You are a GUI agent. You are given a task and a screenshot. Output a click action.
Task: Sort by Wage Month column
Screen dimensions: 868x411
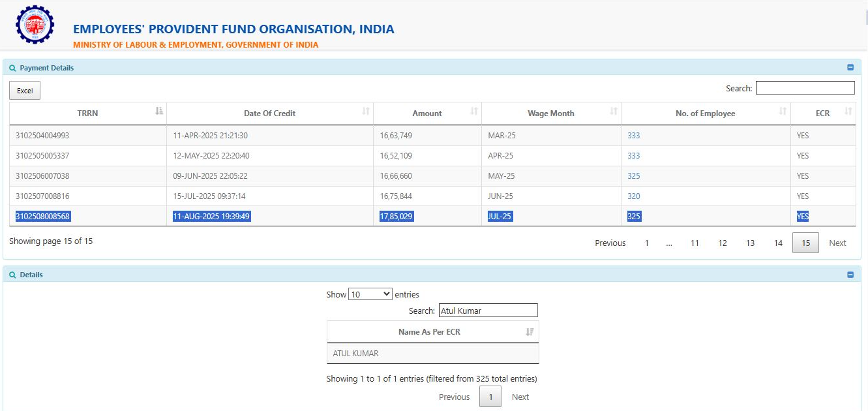(550, 113)
